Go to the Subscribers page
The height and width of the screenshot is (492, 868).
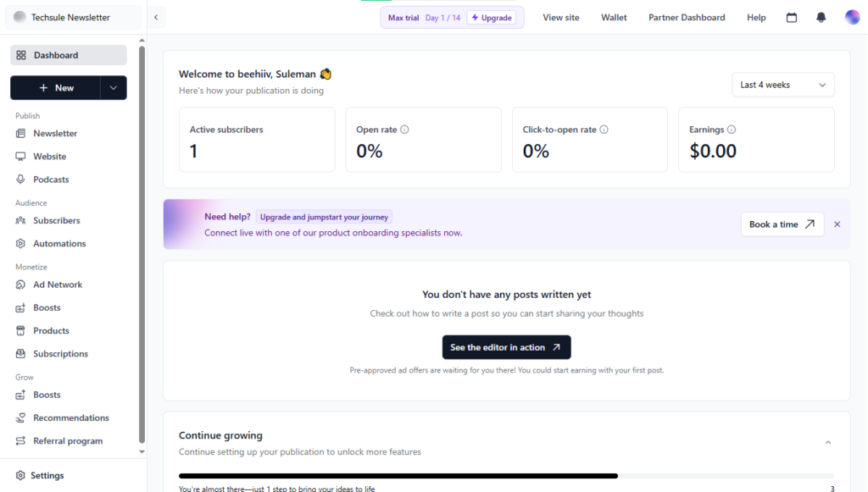tap(57, 220)
